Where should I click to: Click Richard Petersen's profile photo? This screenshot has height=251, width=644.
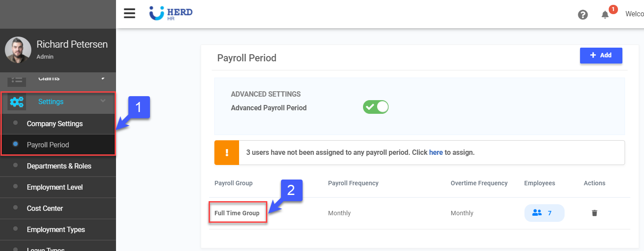click(18, 50)
